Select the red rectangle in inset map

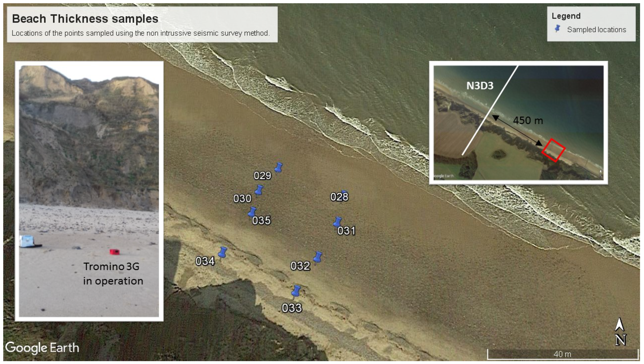pyautogui.click(x=553, y=150)
